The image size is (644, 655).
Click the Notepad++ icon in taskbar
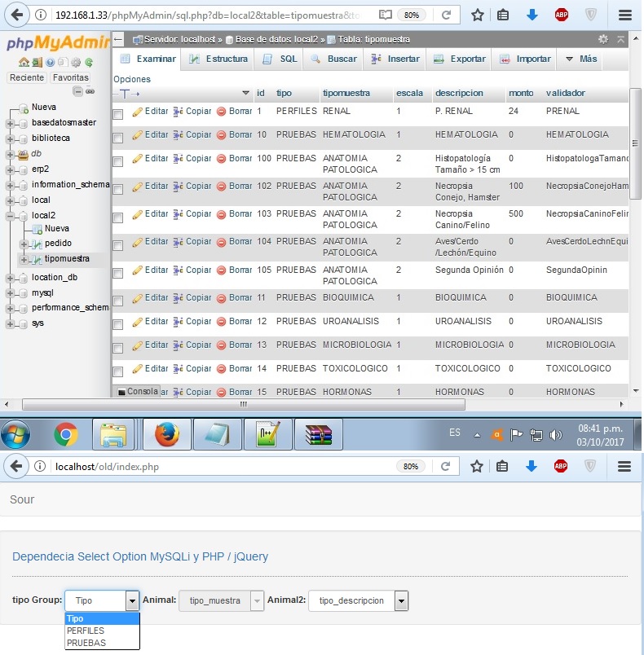[267, 435]
